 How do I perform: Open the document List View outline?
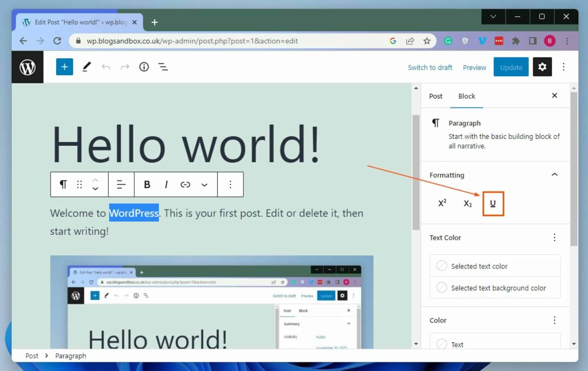163,67
